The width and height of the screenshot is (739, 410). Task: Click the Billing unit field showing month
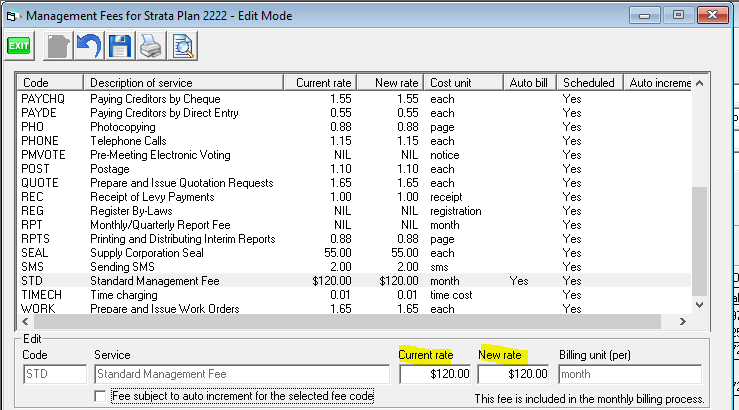[x=630, y=374]
